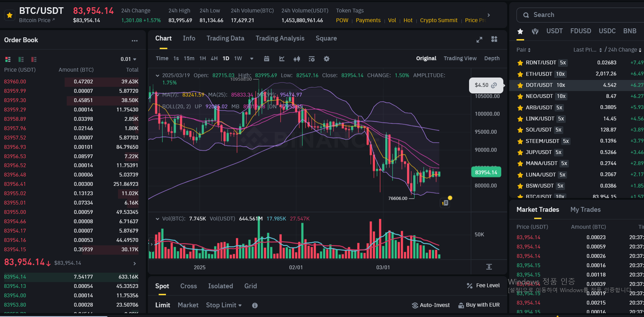Copy link icon in $4.50 tooltip
The width and height of the screenshot is (644, 317).
pyautogui.click(x=494, y=85)
